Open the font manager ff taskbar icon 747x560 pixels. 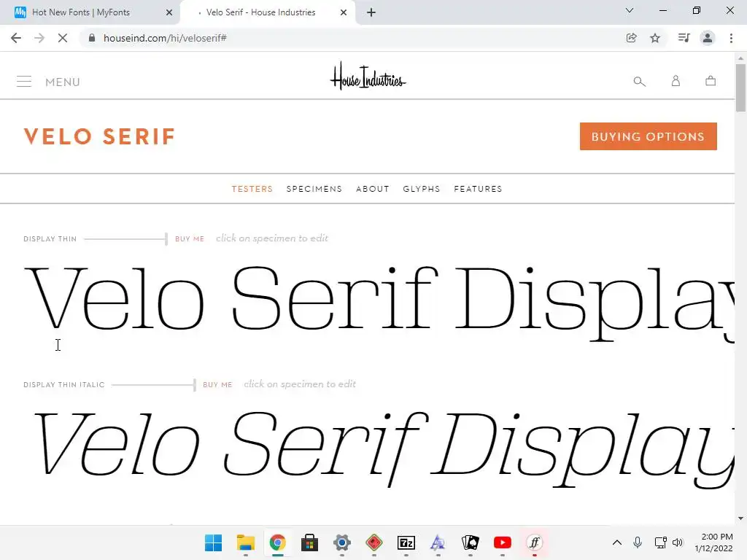(535, 542)
